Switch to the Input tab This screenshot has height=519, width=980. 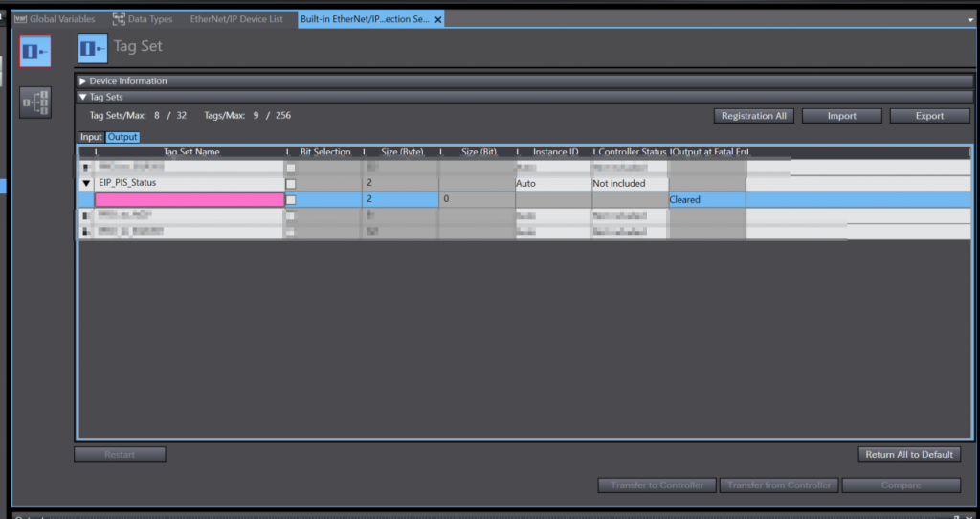point(91,137)
